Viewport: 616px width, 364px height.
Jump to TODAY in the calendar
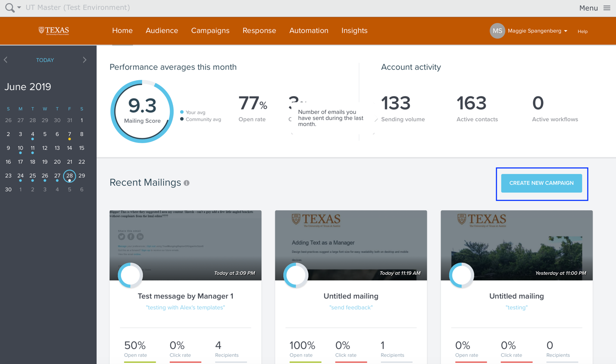coord(45,60)
